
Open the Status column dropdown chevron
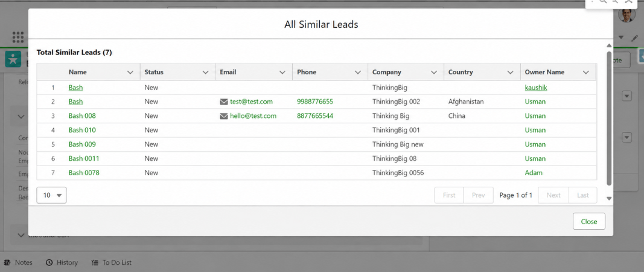206,72
